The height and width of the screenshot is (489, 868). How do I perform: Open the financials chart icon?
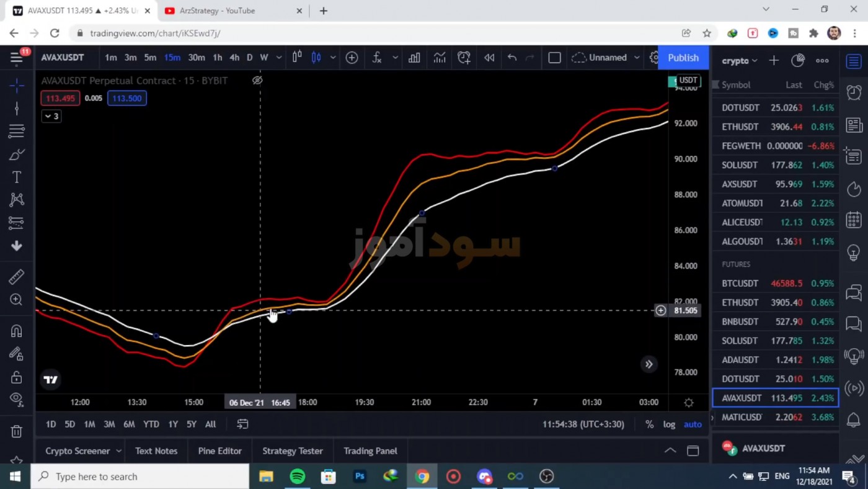click(440, 58)
